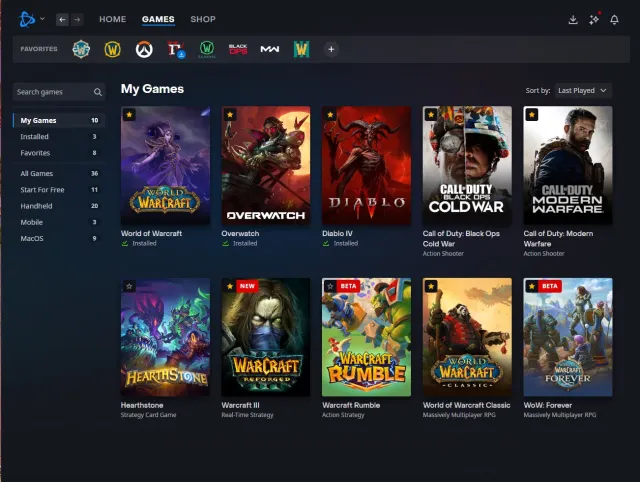Switch to the Shop tab
640x482 pixels.
[x=203, y=19]
